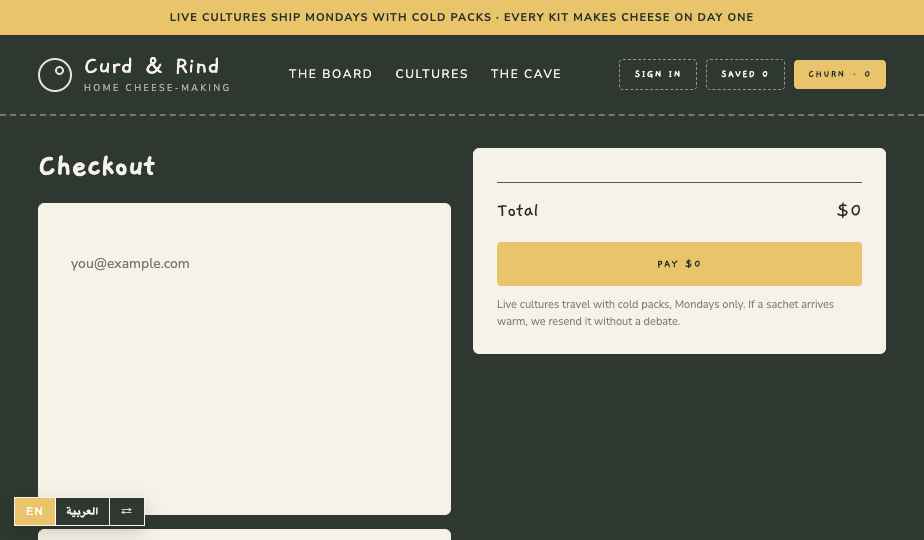The height and width of the screenshot is (540, 924).
Task: Switch language to EN
Action: tap(35, 511)
